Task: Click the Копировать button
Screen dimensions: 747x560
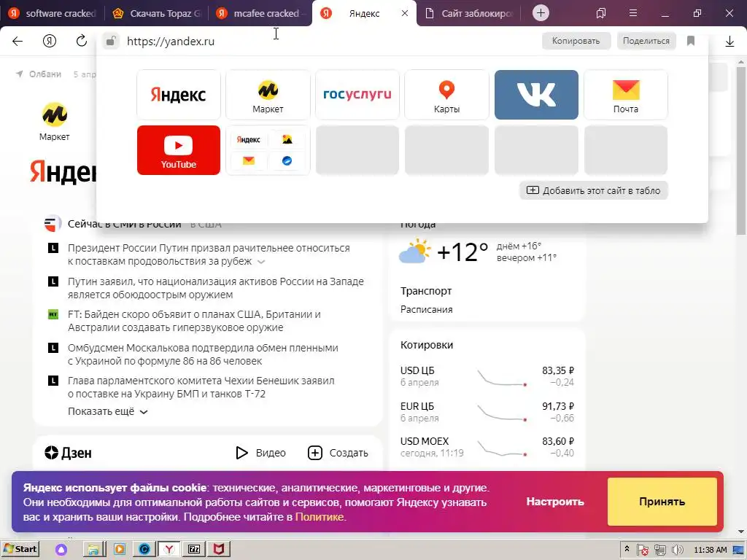Action: 576,41
